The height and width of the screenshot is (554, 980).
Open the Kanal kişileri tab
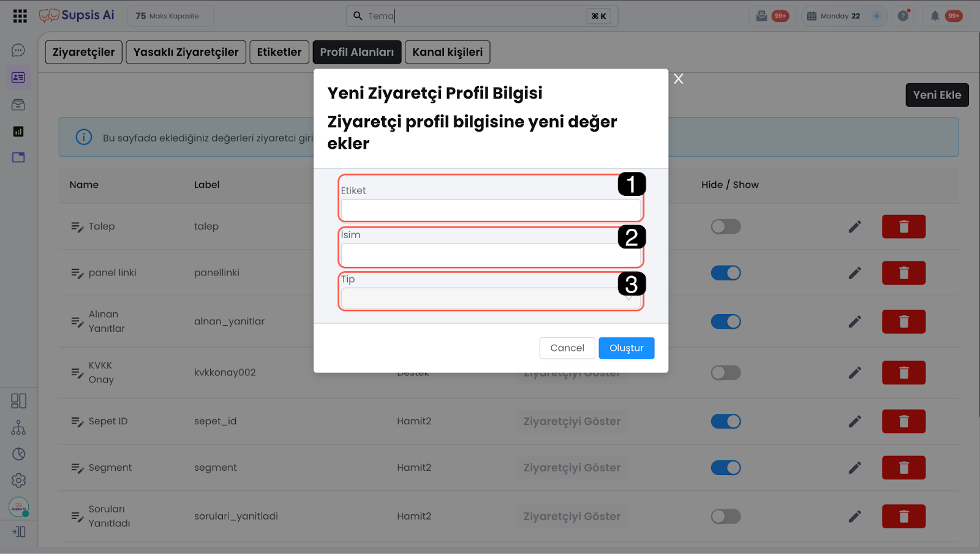(447, 52)
